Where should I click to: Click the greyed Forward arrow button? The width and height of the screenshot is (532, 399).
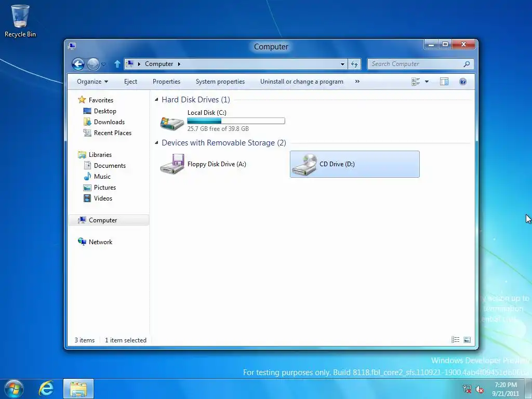93,64
